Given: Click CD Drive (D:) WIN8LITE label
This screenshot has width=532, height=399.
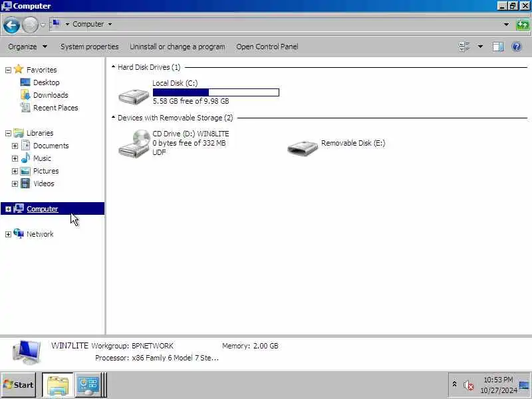Looking at the screenshot, I should (x=191, y=134).
